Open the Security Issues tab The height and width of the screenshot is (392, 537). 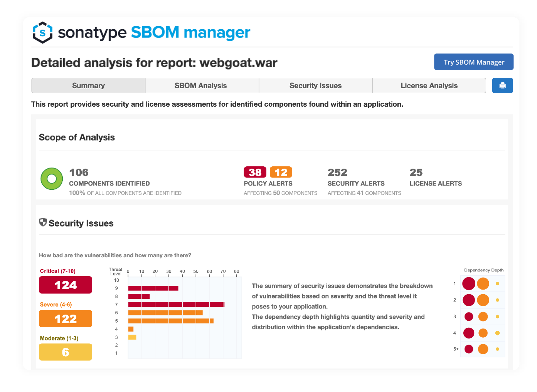click(x=315, y=85)
